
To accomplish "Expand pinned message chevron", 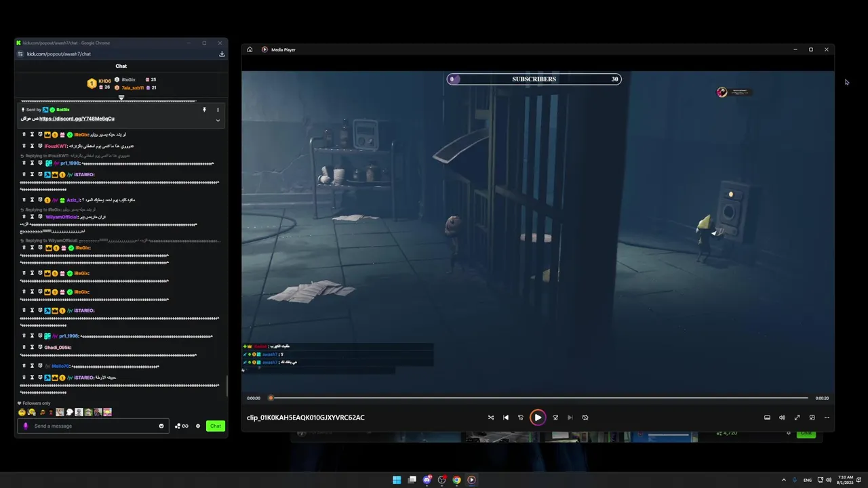I will pyautogui.click(x=218, y=120).
